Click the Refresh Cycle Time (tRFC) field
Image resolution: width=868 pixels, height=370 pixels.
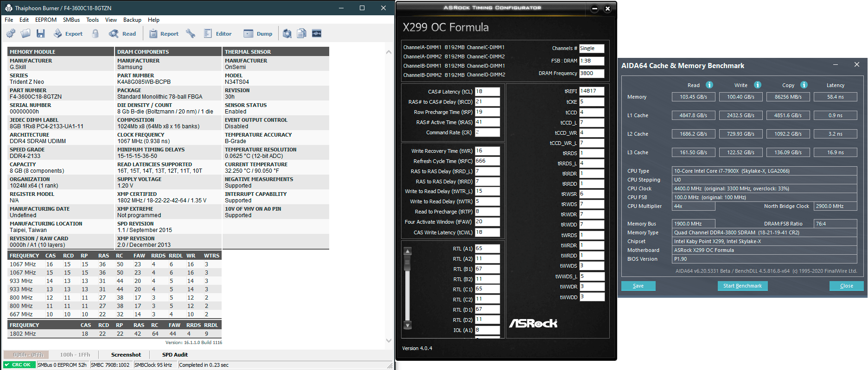click(487, 161)
